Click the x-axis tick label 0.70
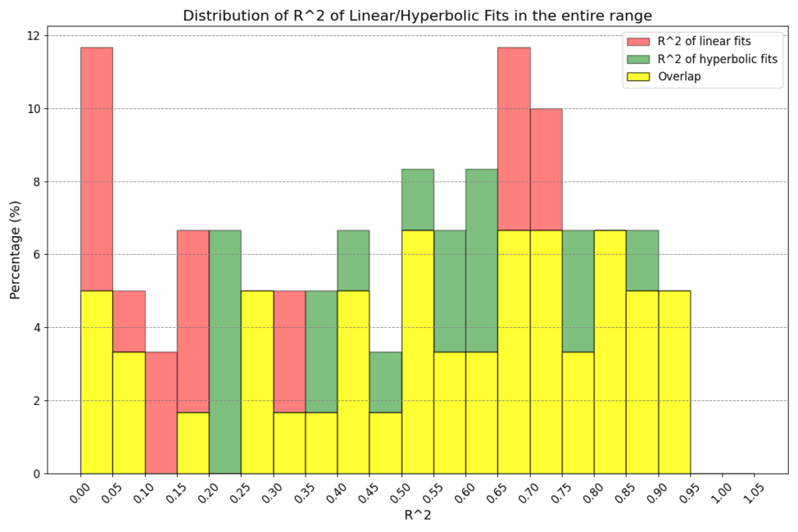 [528, 493]
